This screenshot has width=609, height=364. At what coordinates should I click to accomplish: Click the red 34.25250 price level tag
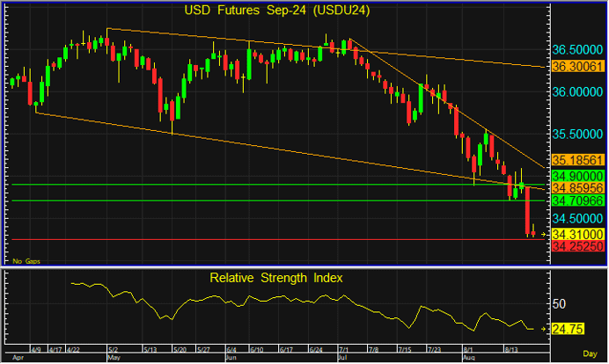pos(576,247)
